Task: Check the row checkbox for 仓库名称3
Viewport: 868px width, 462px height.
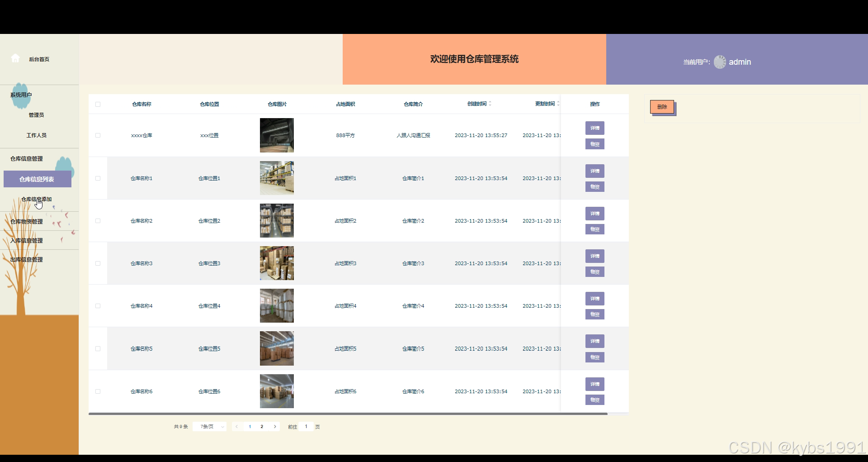Action: point(98,263)
